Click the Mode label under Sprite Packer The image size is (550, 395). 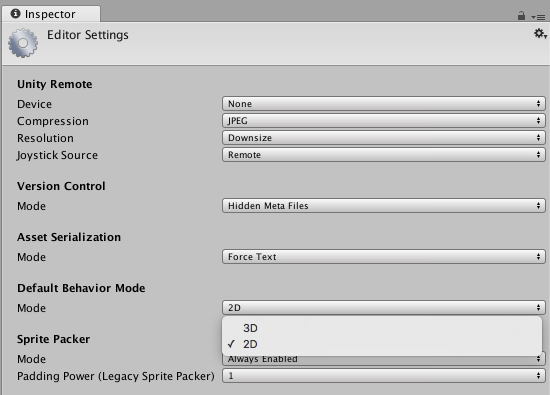click(x=31, y=359)
